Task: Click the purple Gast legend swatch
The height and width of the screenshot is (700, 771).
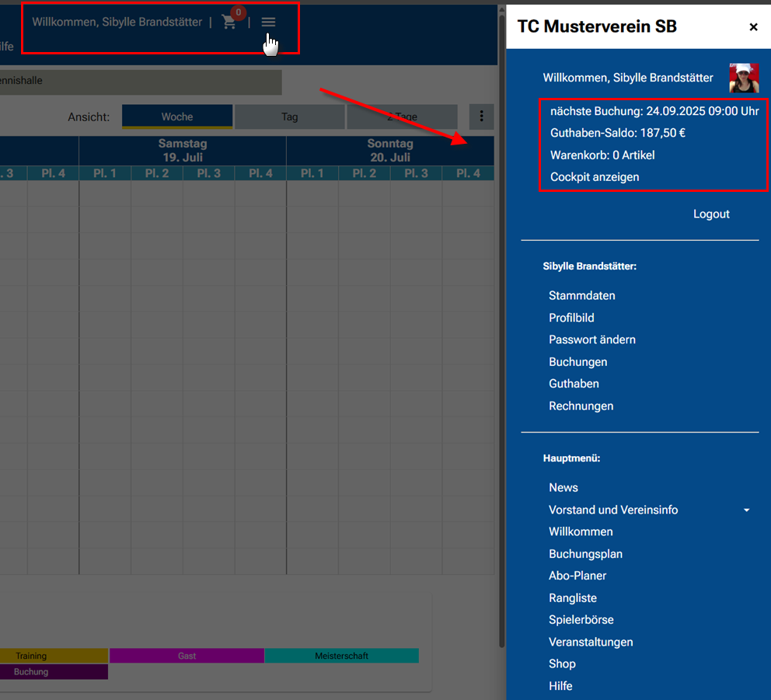Action: tap(187, 656)
